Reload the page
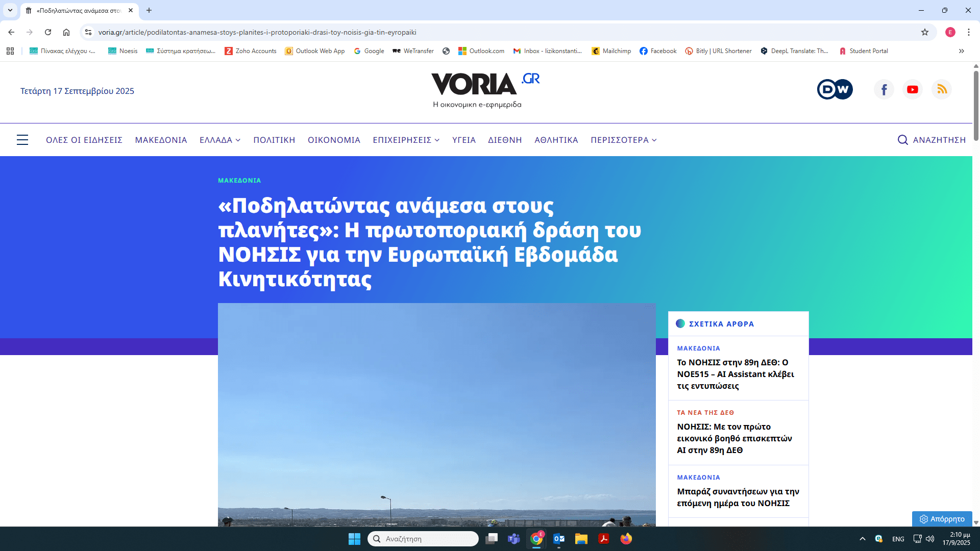Viewport: 980px width, 551px height. coord(48,32)
